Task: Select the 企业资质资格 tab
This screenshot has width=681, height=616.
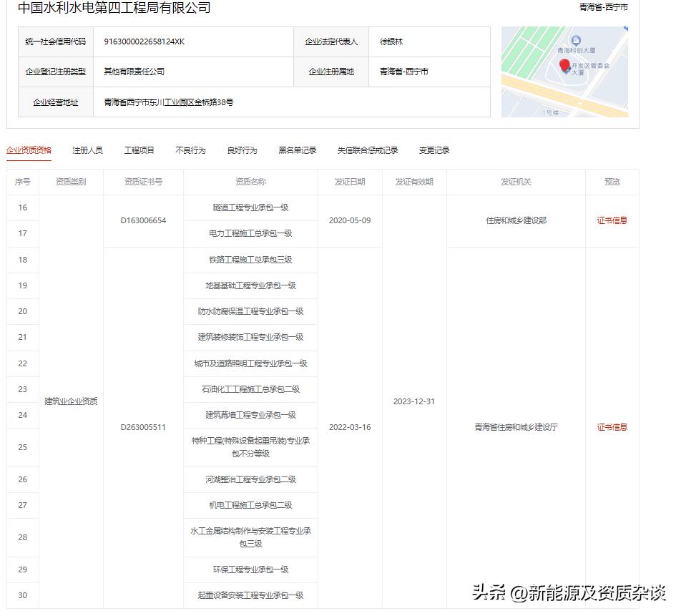Action: tap(27, 150)
